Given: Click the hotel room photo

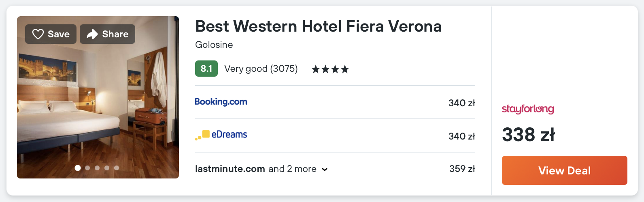Looking at the screenshot, I should pyautogui.click(x=98, y=105).
